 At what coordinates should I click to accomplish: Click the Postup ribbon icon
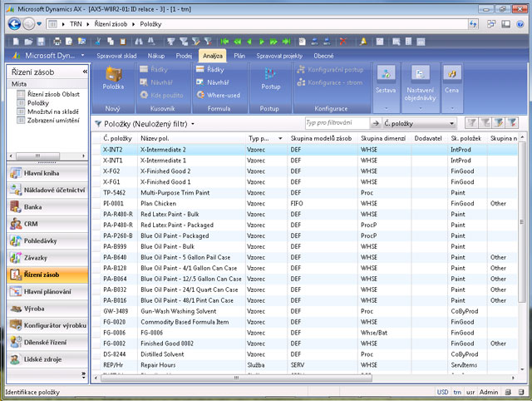click(x=270, y=74)
